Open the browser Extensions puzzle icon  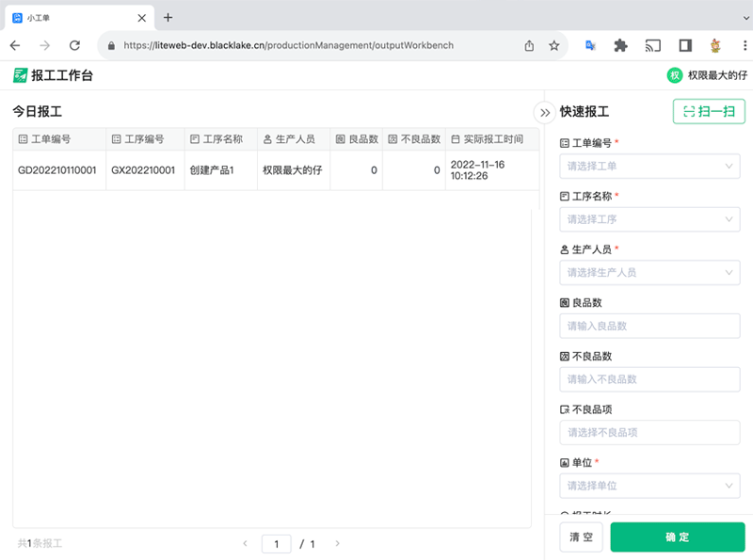(620, 44)
